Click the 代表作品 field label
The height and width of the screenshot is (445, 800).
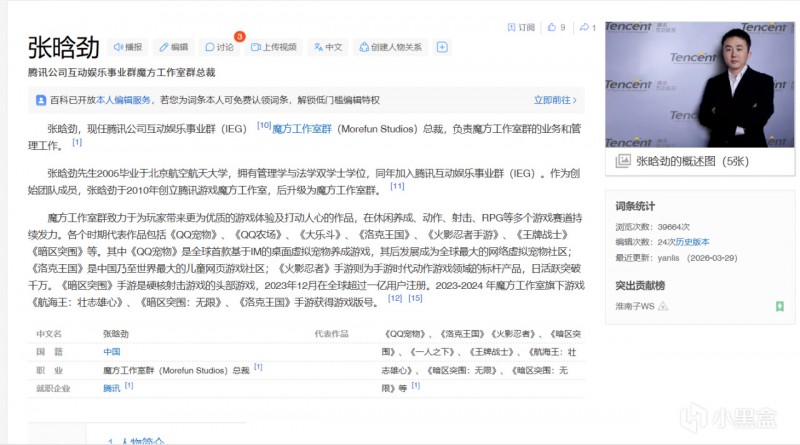point(331,334)
